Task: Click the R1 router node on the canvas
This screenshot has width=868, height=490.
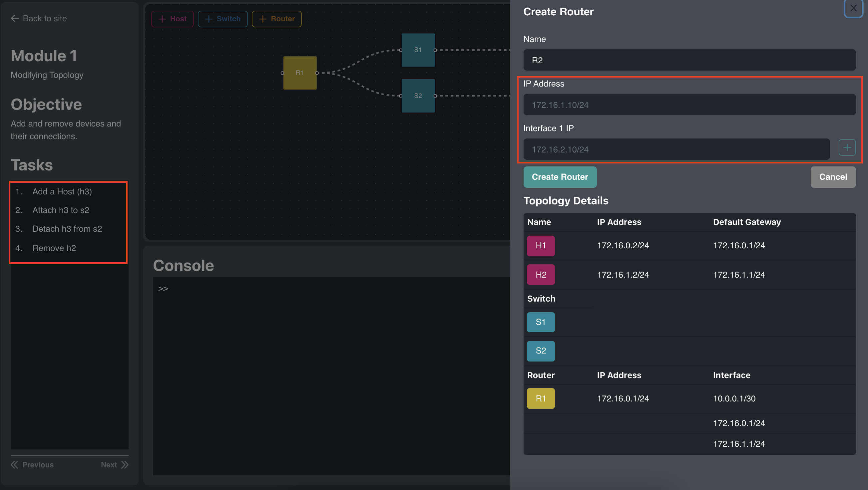Action: 299,73
